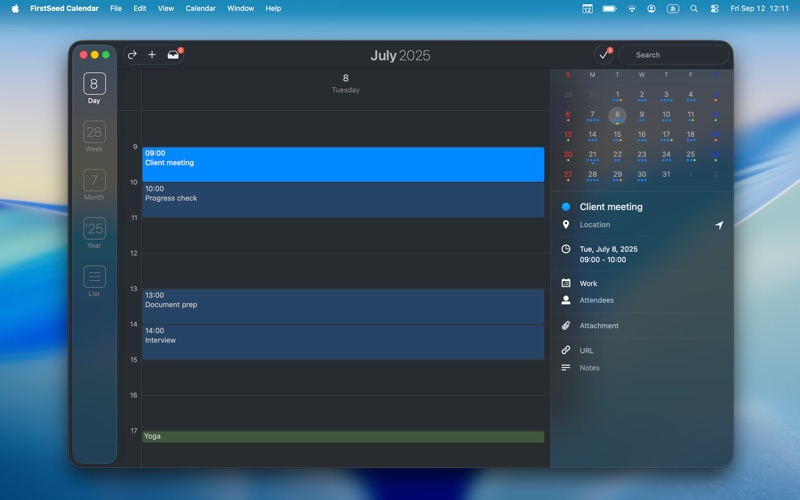Viewport: 800px width, 500px height.
Task: Open macOS Spotlight search icon
Action: coord(694,8)
